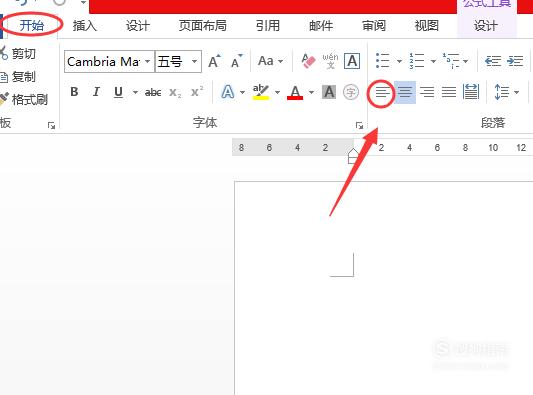
Task: Open the 字体 font dialog launcher
Action: pos(359,126)
